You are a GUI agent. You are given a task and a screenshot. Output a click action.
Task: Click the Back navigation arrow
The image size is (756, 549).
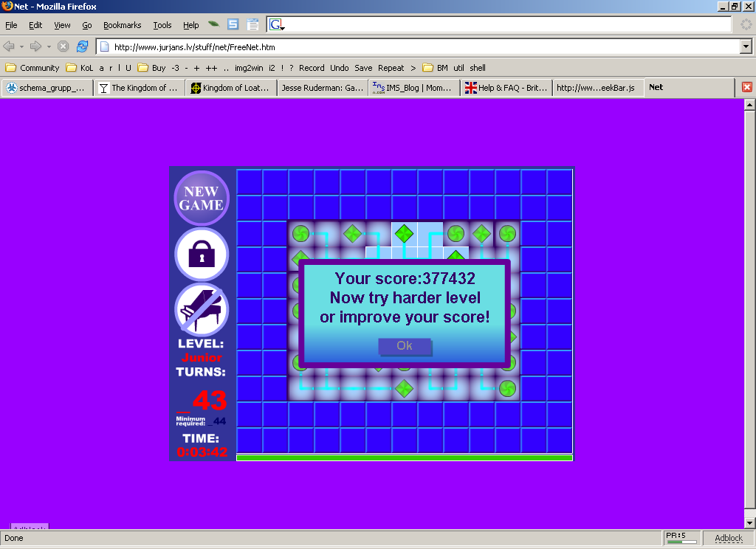click(9, 46)
